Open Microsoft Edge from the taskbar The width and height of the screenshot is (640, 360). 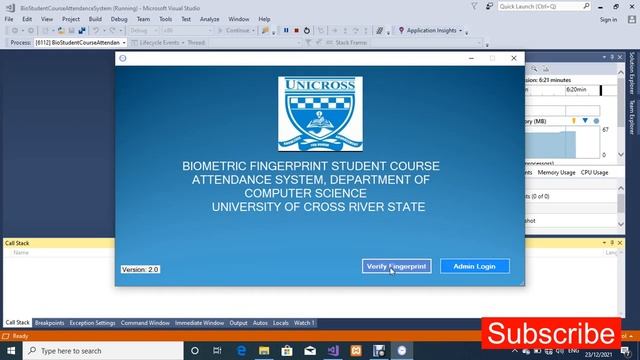pos(241,351)
